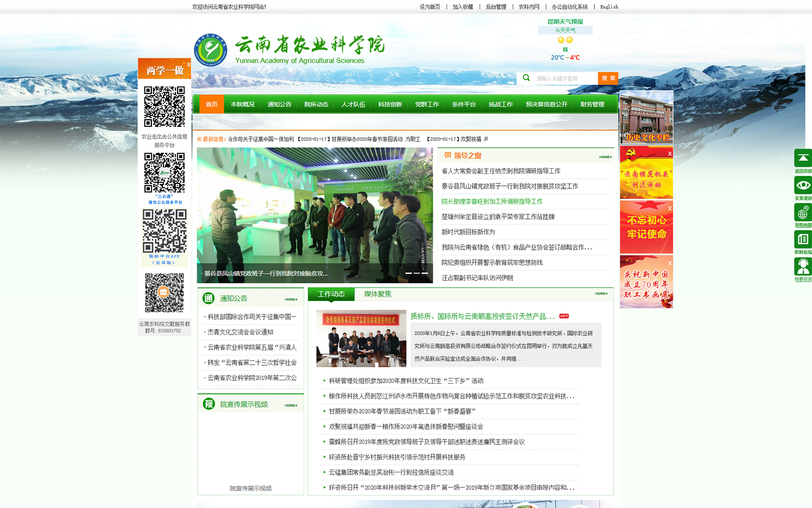This screenshot has width=812, height=508.
Task: Open the 实景漫游 eye icon
Action: click(802, 185)
